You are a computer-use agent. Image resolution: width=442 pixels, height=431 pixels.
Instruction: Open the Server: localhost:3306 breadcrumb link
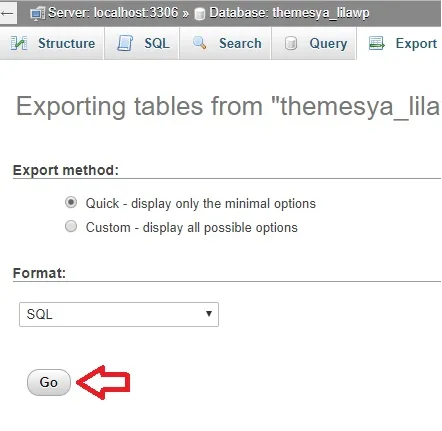(113, 13)
